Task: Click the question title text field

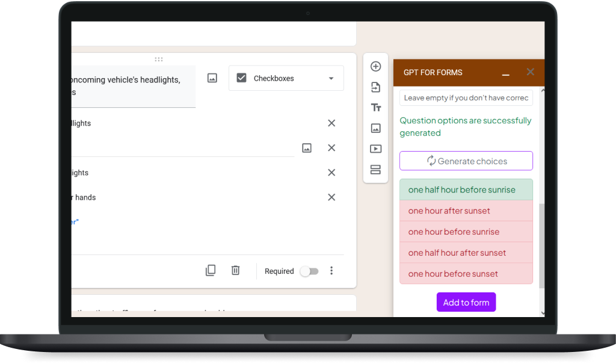Action: [x=134, y=86]
